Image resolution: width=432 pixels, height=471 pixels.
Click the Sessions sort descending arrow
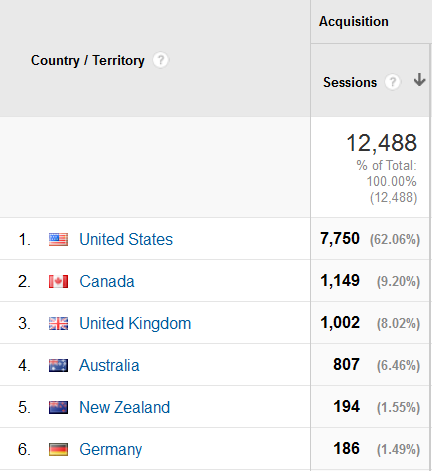click(x=419, y=80)
